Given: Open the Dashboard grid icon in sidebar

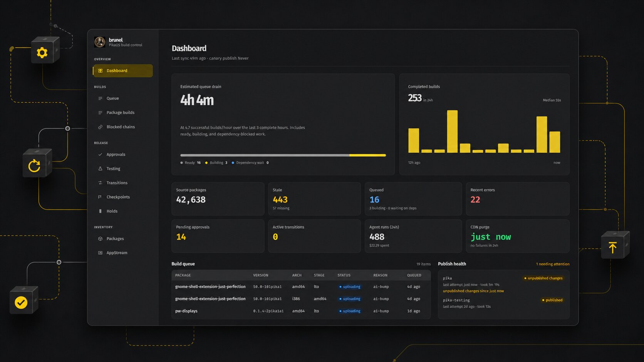Looking at the screenshot, I should [100, 71].
